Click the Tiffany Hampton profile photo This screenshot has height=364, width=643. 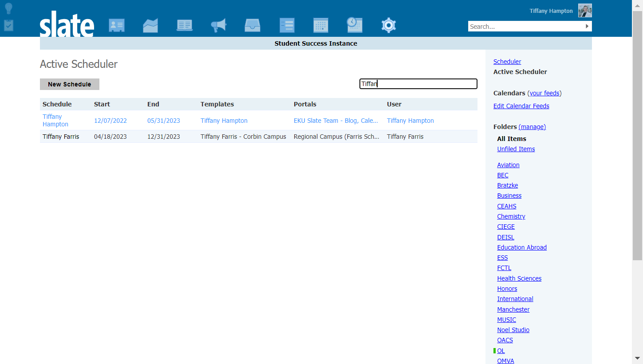[x=585, y=11]
